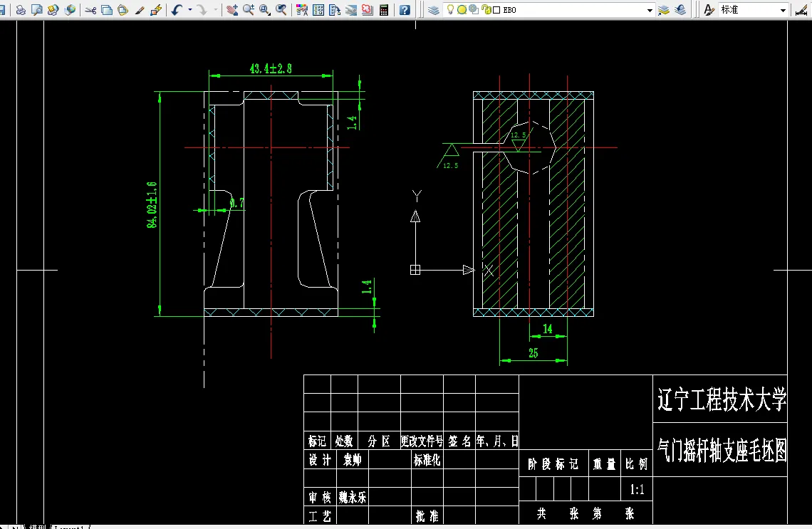
Task: Open the QuickCalc calculator icon
Action: (x=384, y=10)
